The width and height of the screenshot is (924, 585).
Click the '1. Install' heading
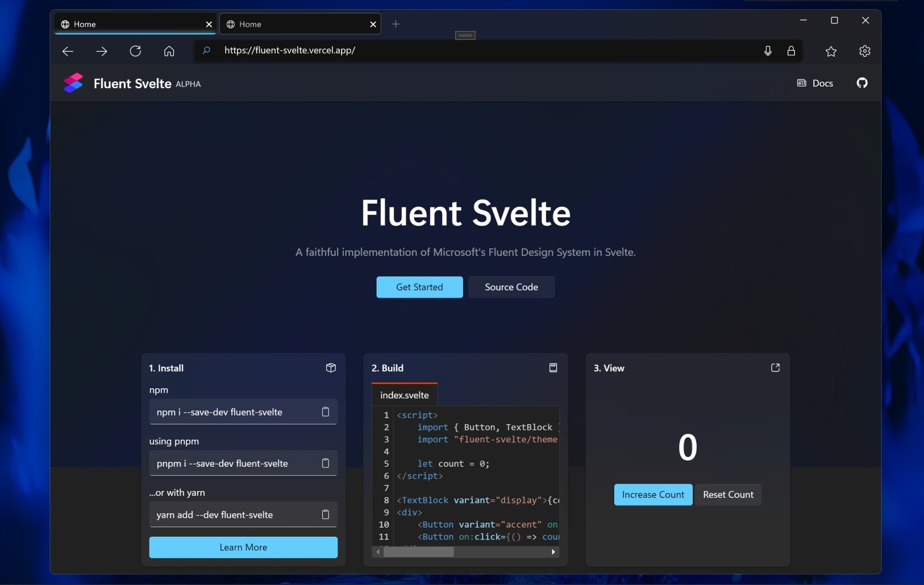[166, 368]
